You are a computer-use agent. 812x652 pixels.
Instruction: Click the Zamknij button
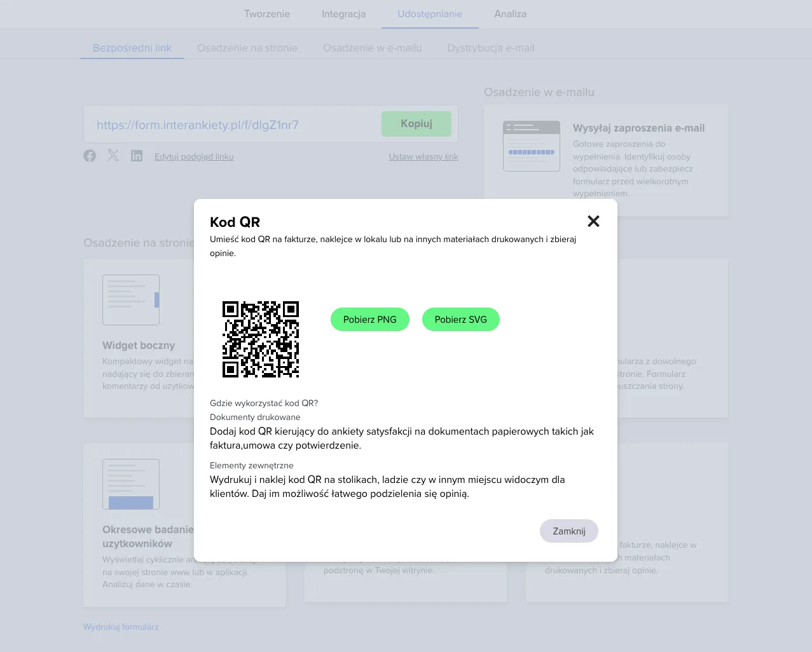point(569,531)
